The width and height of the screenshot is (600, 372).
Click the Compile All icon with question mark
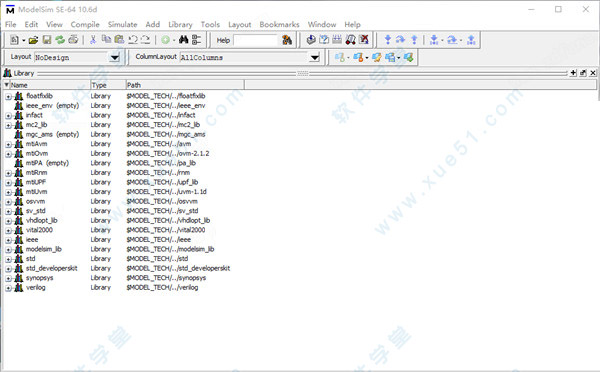click(324, 39)
